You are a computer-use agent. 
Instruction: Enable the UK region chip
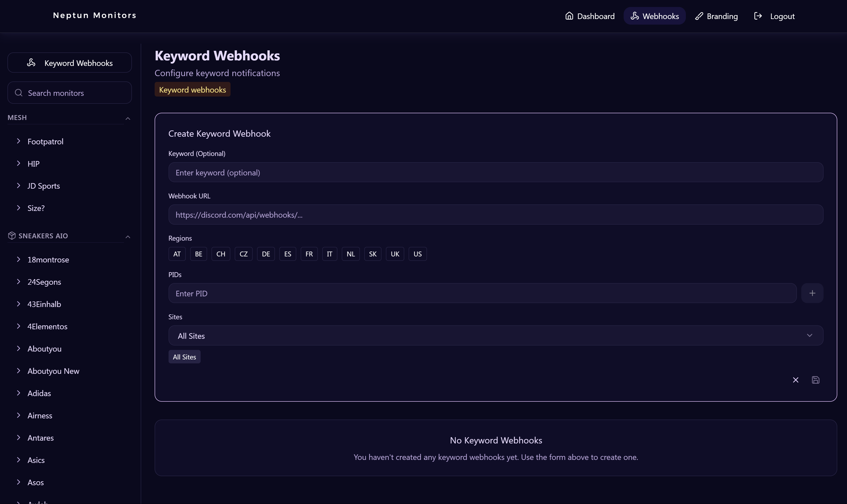click(395, 254)
